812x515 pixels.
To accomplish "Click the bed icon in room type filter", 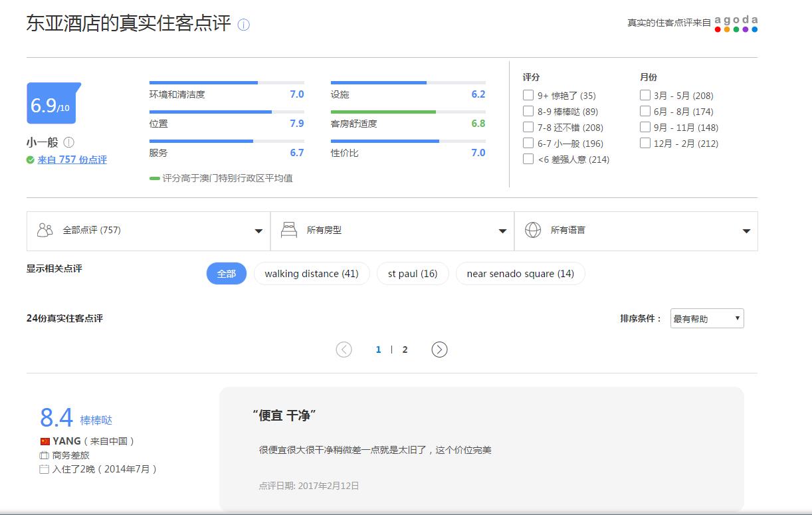I will pos(288,231).
